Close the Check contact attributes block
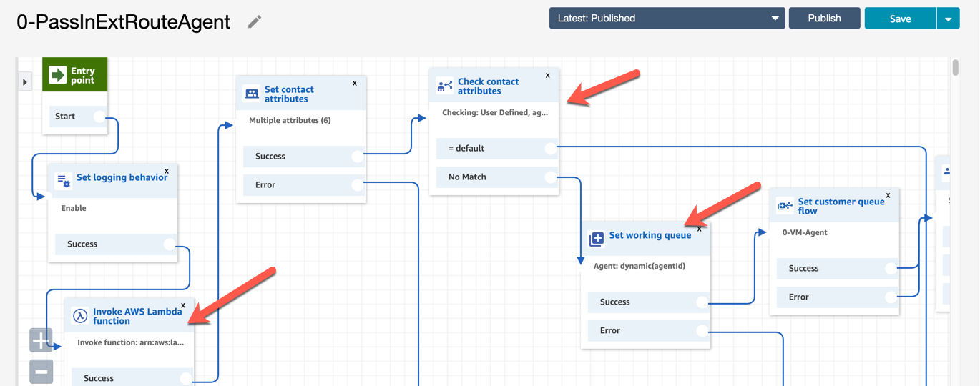 pyautogui.click(x=548, y=75)
